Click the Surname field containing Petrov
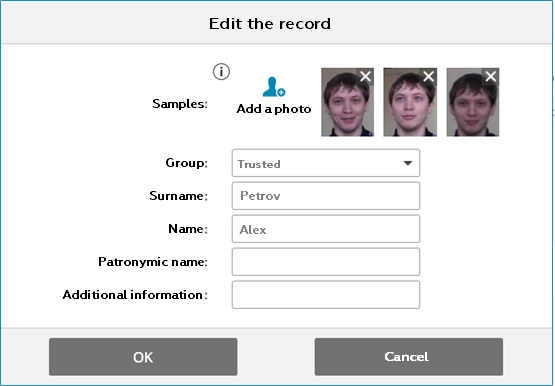 click(326, 196)
